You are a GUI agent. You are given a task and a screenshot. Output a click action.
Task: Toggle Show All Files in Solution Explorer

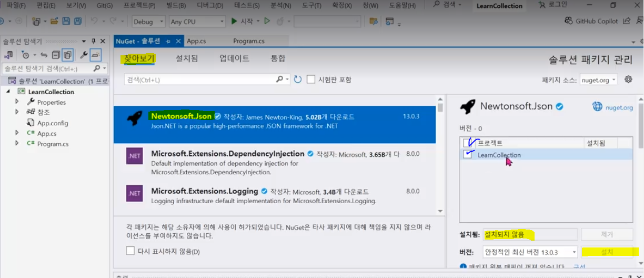point(67,55)
